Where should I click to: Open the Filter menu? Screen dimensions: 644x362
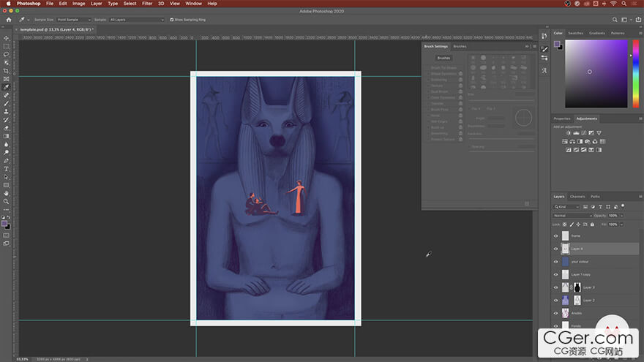pyautogui.click(x=147, y=3)
